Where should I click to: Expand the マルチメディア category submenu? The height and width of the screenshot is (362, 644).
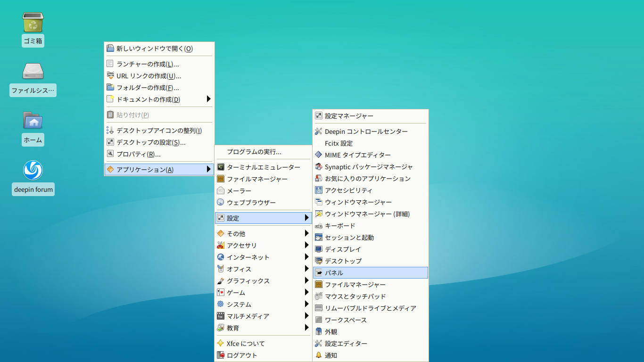pos(263,316)
